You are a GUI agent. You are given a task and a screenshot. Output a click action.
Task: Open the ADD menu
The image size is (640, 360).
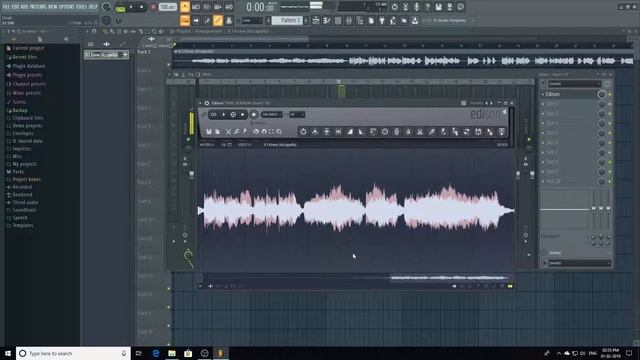(x=24, y=7)
